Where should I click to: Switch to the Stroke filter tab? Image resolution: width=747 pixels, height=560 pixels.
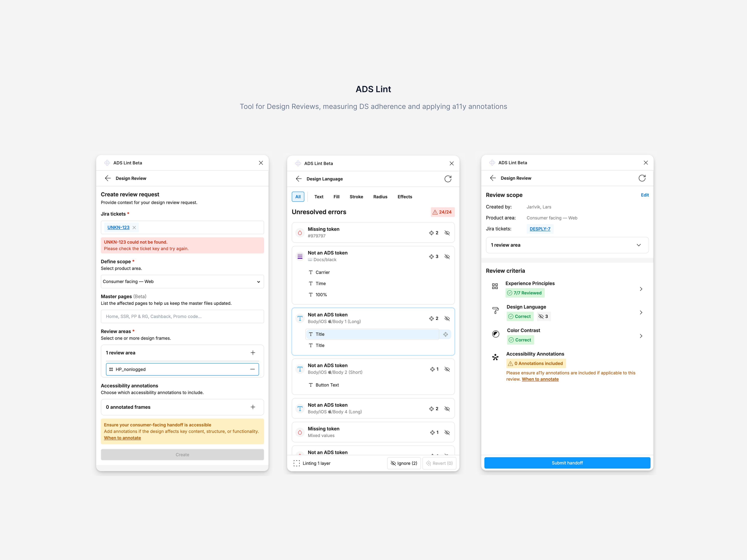pos(356,197)
